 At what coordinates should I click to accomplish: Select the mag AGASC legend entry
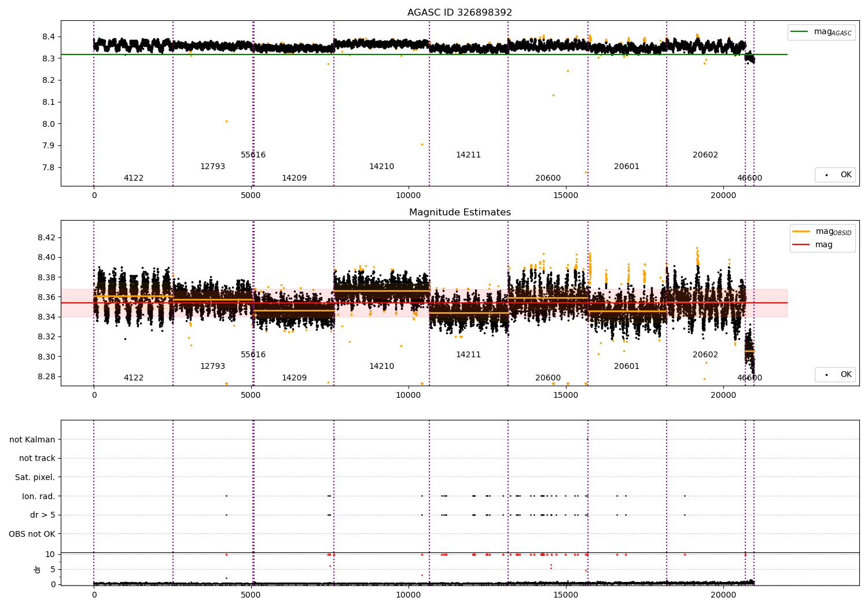click(x=821, y=32)
